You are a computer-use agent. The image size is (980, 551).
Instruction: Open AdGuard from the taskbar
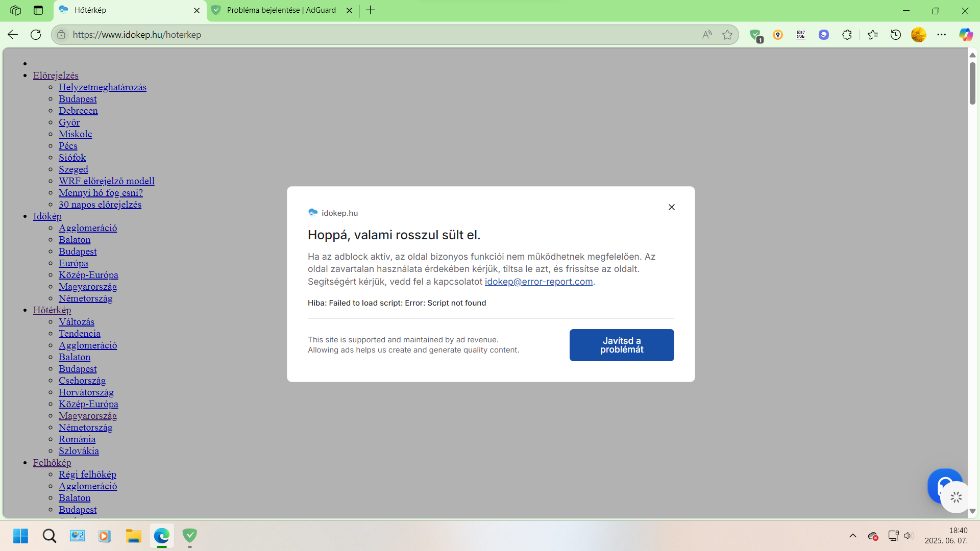[x=190, y=536]
